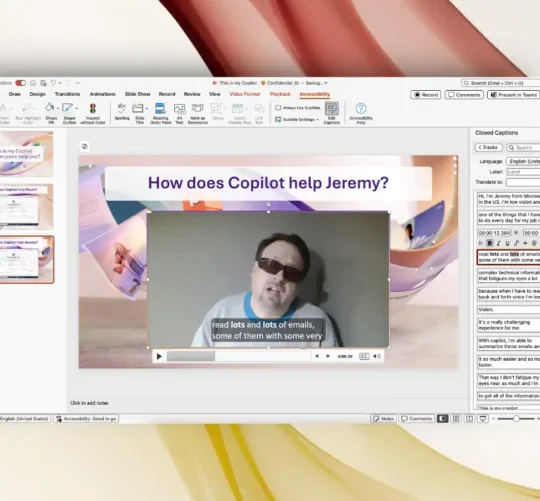Click Inspect without Color traffic-light icon
Image resolution: width=540 pixels, height=501 pixels.
click(x=93, y=108)
